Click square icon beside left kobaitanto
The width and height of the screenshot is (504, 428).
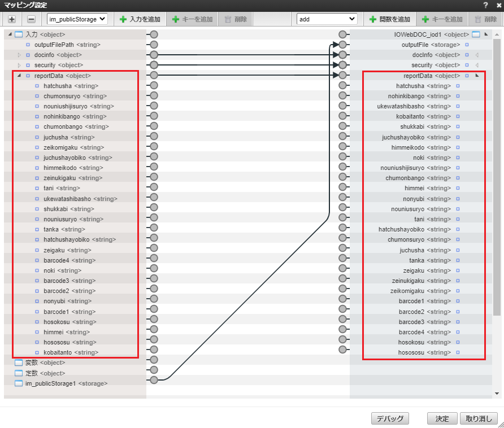pos(37,352)
